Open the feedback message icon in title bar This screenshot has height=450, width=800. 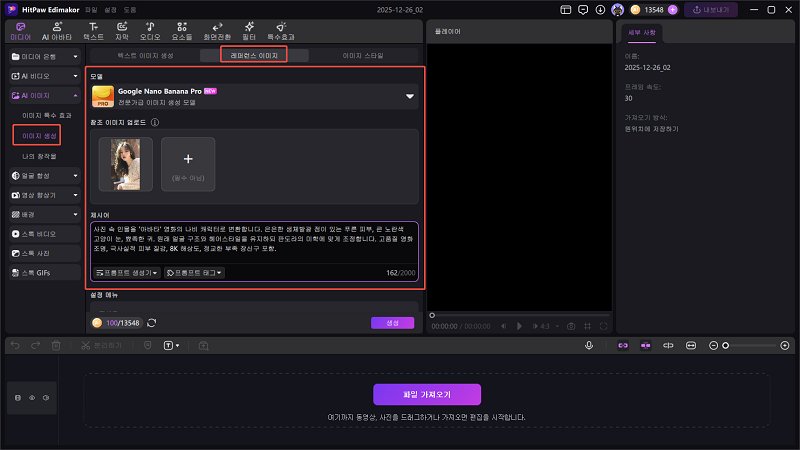[x=583, y=10]
